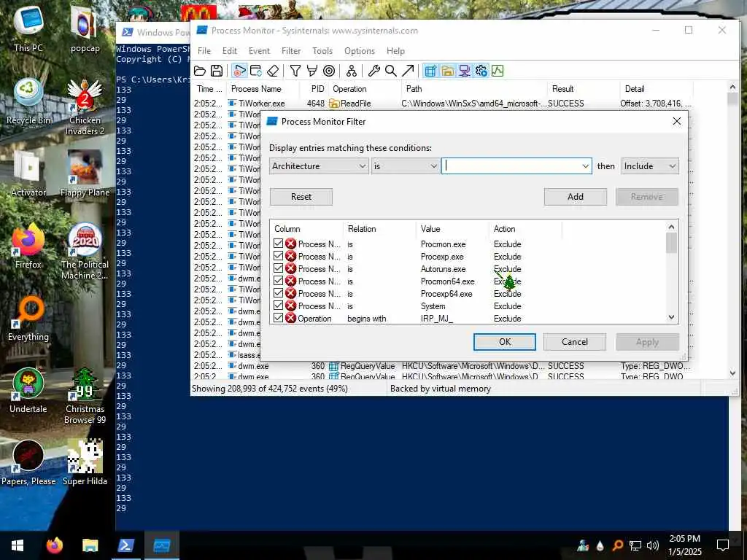Uncheck the System process exclude filter
This screenshot has width=747, height=560.
tap(278, 306)
